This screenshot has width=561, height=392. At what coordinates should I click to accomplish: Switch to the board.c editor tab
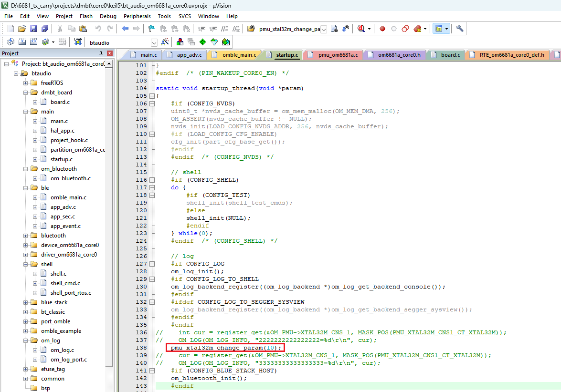pos(446,55)
